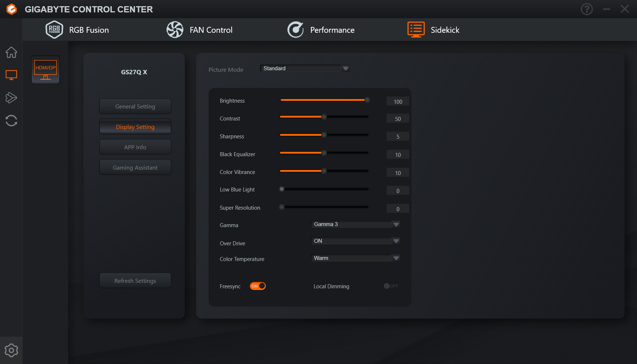Open APP Info
This screenshot has height=364, width=637.
coord(135,147)
